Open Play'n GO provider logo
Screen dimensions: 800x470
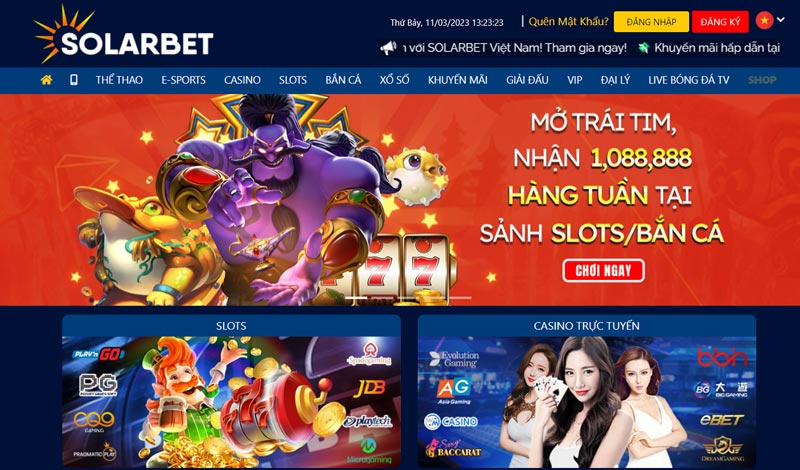coord(98,354)
